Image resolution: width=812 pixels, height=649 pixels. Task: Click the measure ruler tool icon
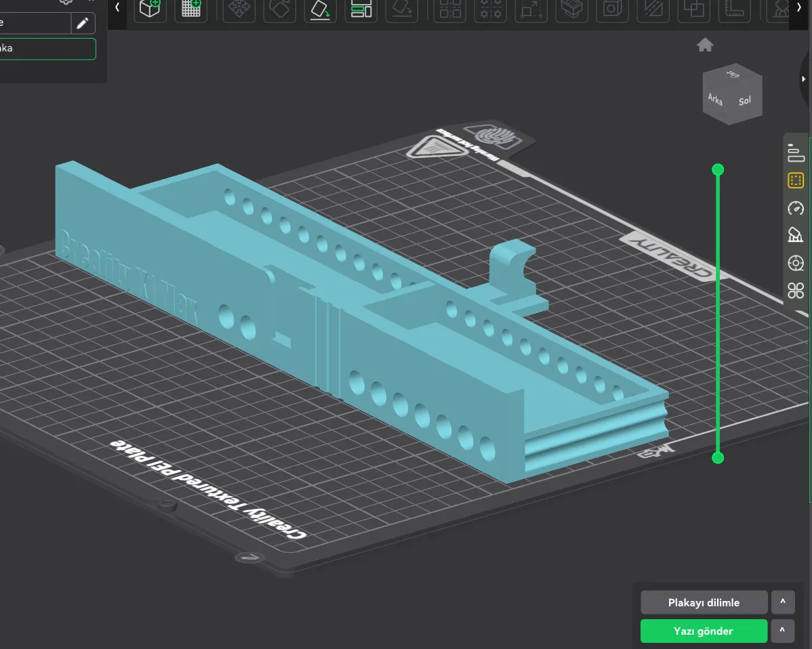coord(734,8)
